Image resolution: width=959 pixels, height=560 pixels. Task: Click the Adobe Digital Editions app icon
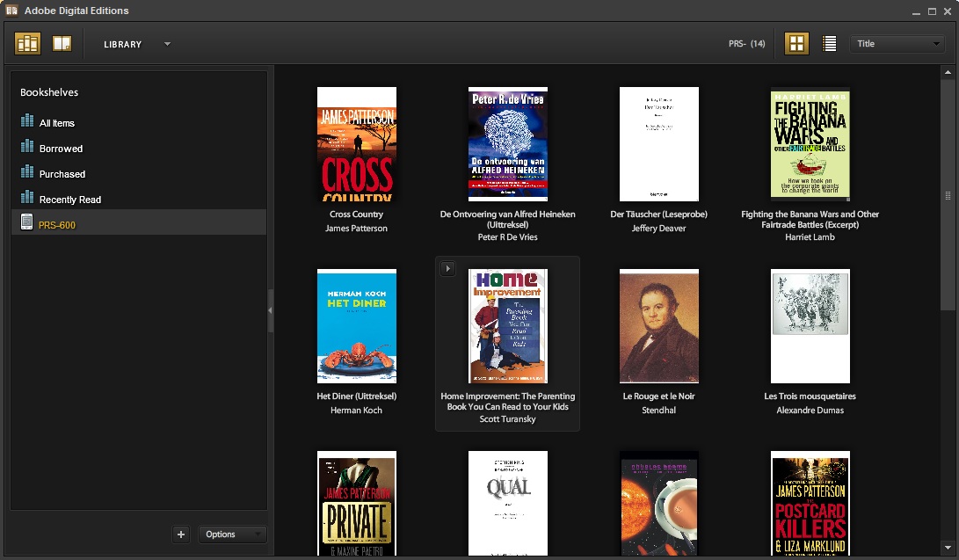(x=11, y=11)
